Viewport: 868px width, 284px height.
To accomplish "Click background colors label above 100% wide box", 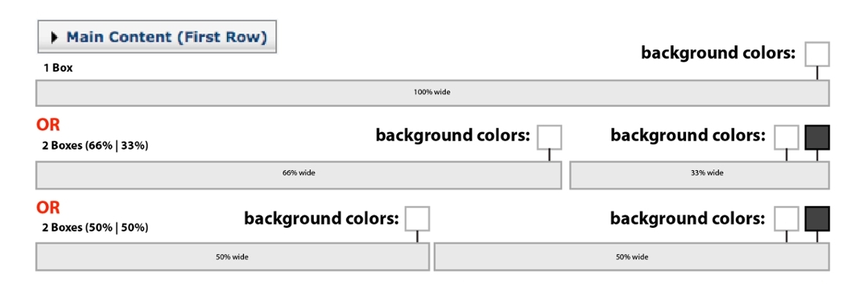I will coord(718,53).
